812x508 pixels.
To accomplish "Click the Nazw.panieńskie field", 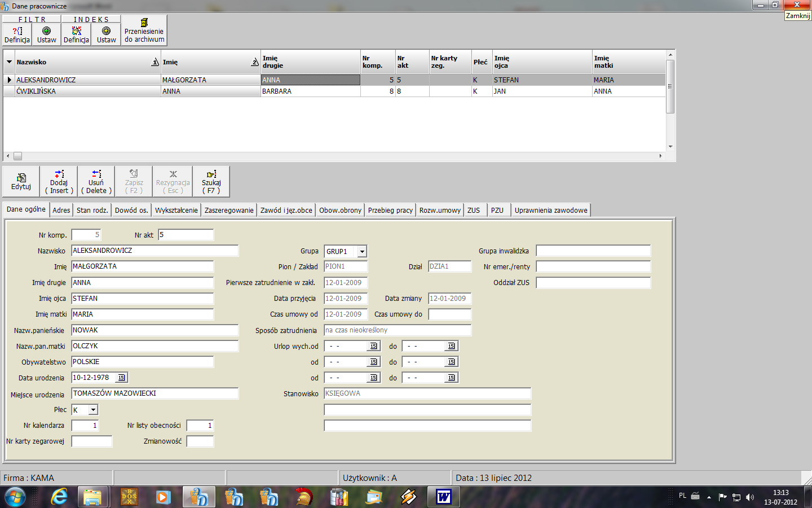I will [155, 330].
